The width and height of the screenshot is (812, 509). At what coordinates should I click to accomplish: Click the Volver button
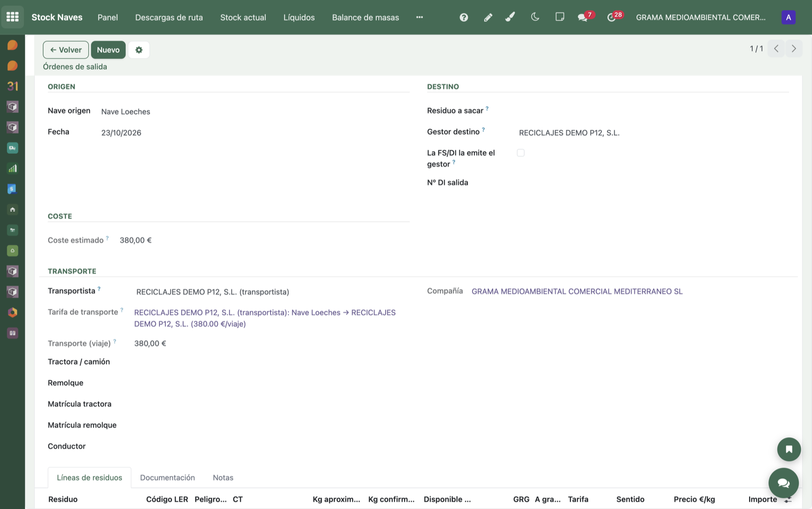coord(66,50)
